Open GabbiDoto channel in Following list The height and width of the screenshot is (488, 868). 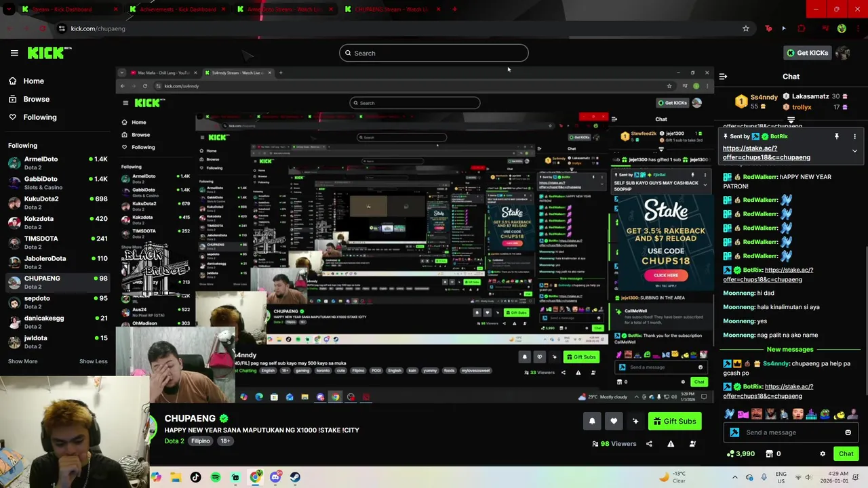[x=58, y=183]
